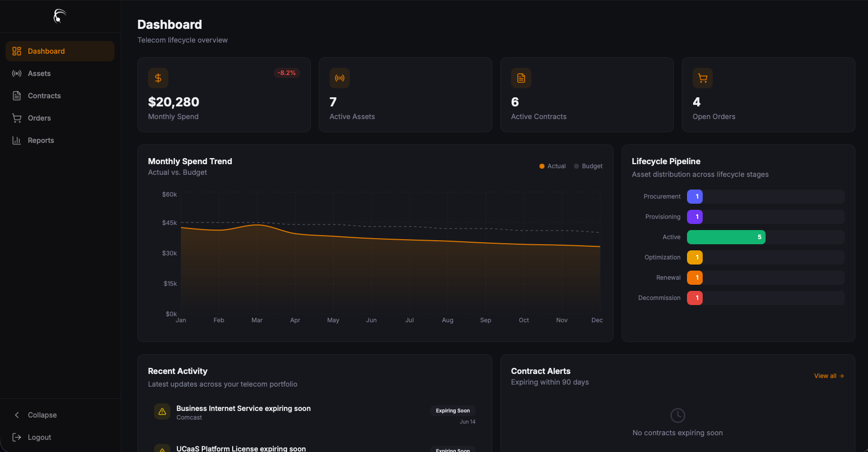868x452 pixels.
Task: Open the 6 Active Contracts card
Action: (587, 95)
